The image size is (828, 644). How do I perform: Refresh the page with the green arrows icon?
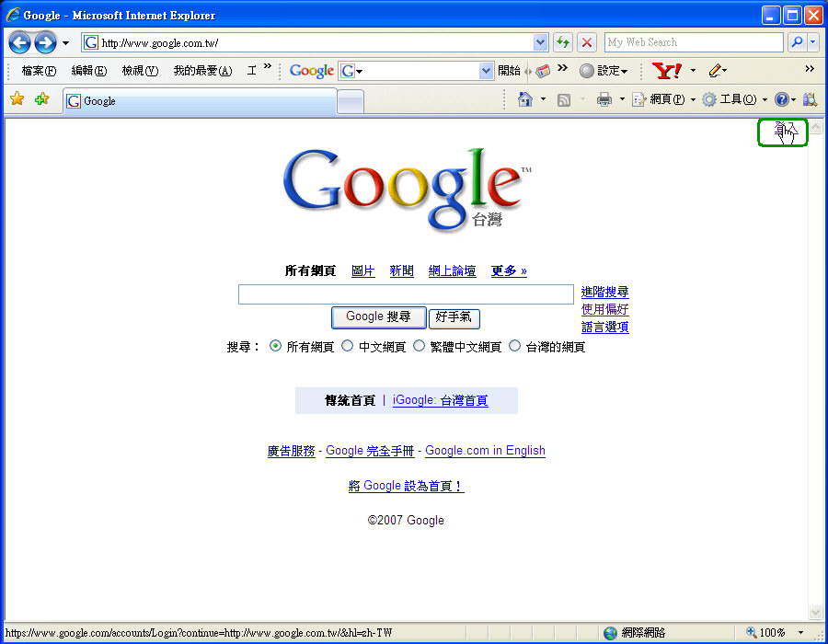tap(563, 42)
